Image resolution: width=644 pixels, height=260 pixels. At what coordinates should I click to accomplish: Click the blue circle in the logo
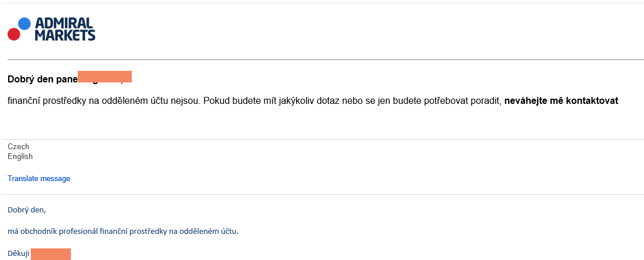point(24,23)
